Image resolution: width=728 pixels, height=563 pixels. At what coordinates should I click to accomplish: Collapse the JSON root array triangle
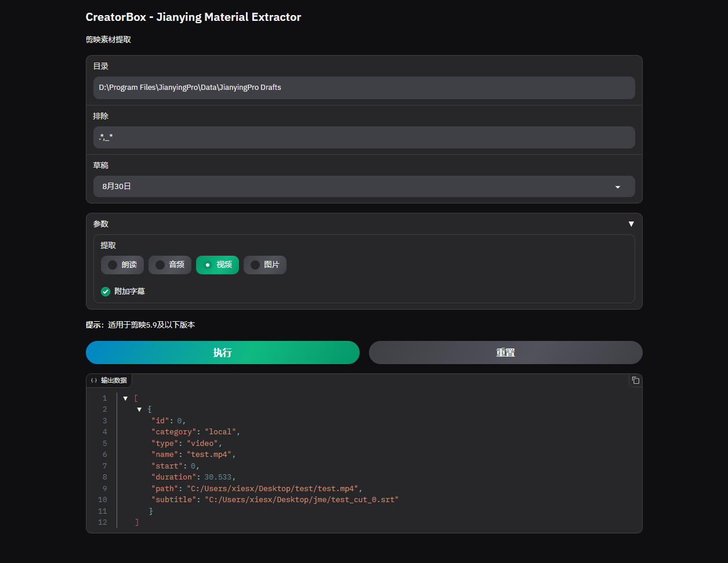125,398
